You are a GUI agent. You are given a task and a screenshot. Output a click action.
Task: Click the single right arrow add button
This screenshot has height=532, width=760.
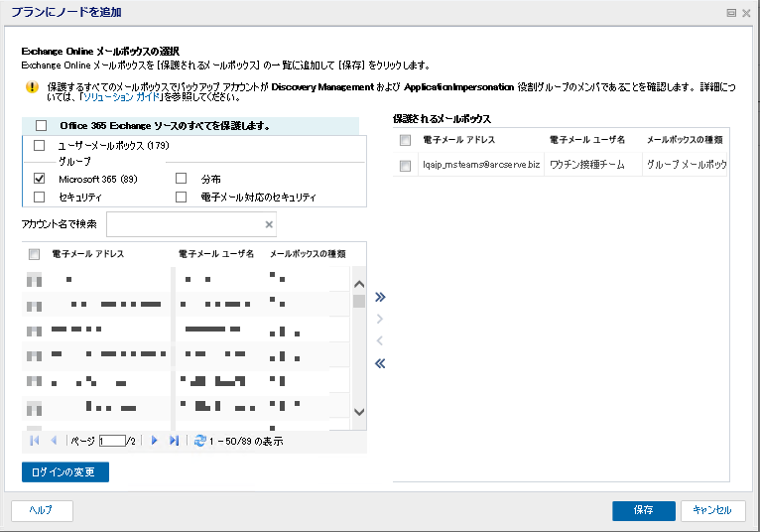380,320
